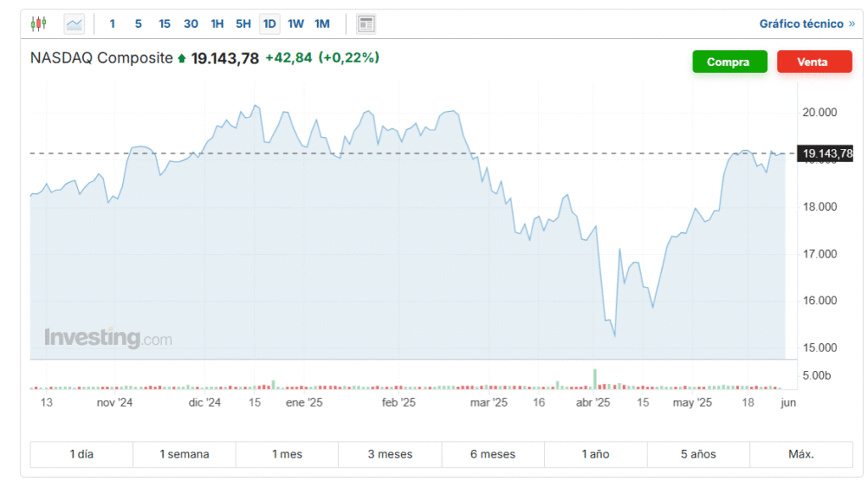Select the 1H interval
This screenshot has width=868, height=488.
click(217, 24)
